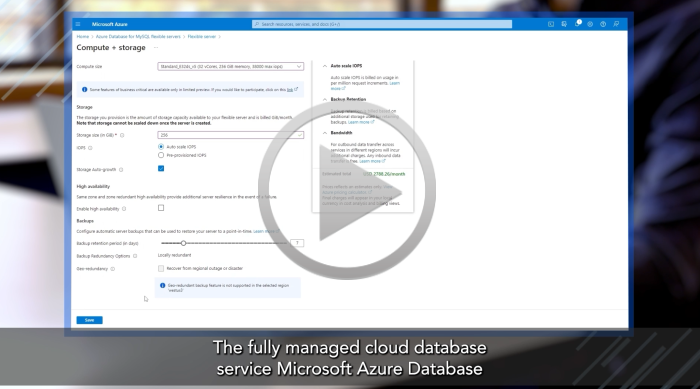The height and width of the screenshot is (389, 700).
Task: Open the Compute size dropdown
Action: pos(230,67)
